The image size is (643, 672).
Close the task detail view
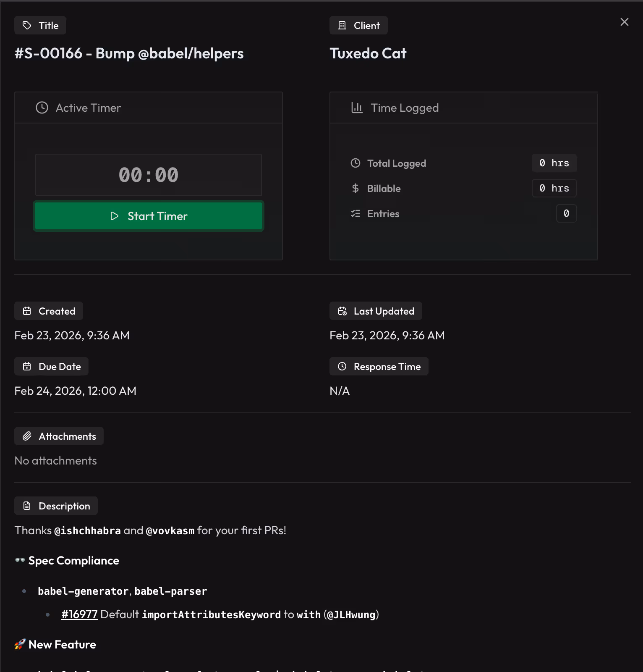[625, 22]
